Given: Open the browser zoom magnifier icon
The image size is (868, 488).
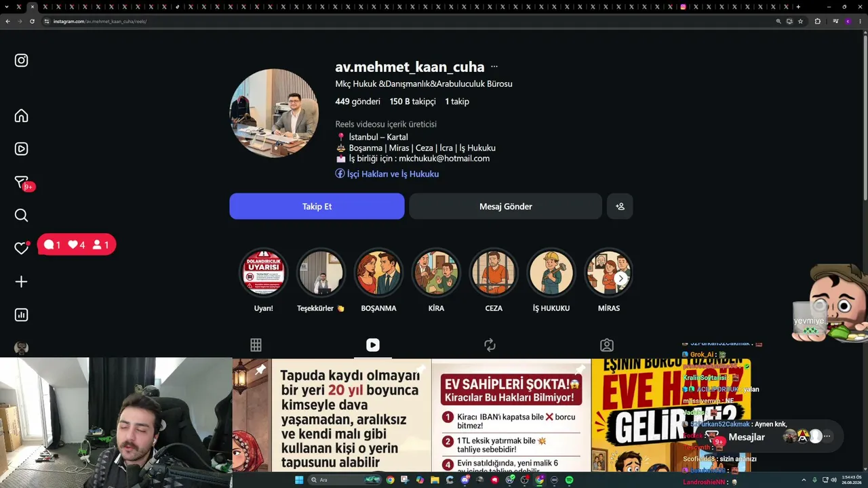Looking at the screenshot, I should click(x=778, y=21).
